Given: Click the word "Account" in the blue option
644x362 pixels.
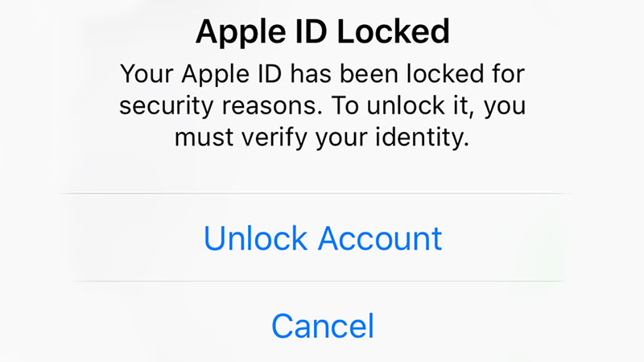Looking at the screenshot, I should coord(380,238).
